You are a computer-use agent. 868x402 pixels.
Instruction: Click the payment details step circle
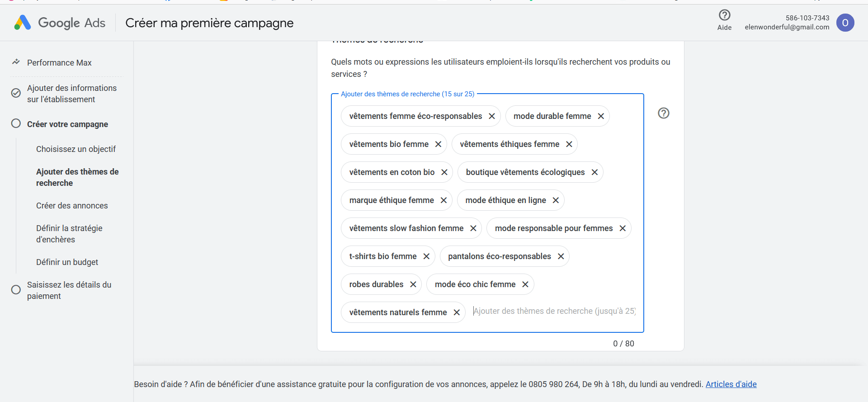pyautogui.click(x=16, y=290)
